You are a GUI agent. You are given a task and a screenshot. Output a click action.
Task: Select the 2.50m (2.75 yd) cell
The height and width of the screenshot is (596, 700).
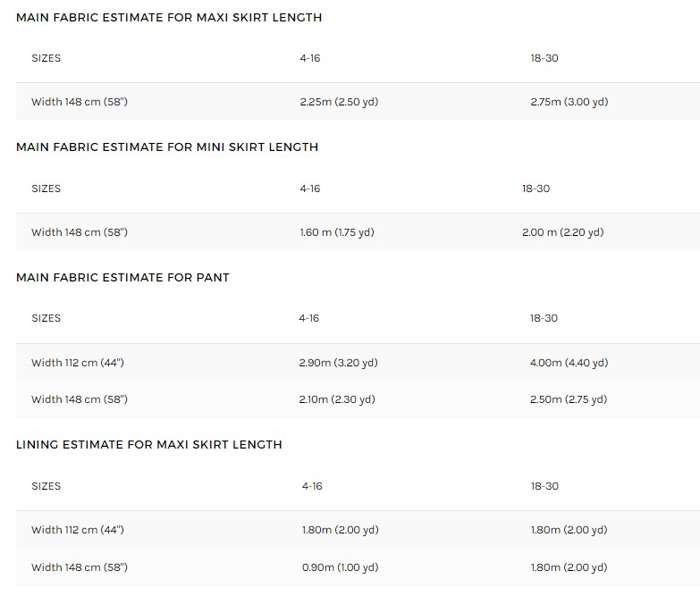click(x=569, y=399)
